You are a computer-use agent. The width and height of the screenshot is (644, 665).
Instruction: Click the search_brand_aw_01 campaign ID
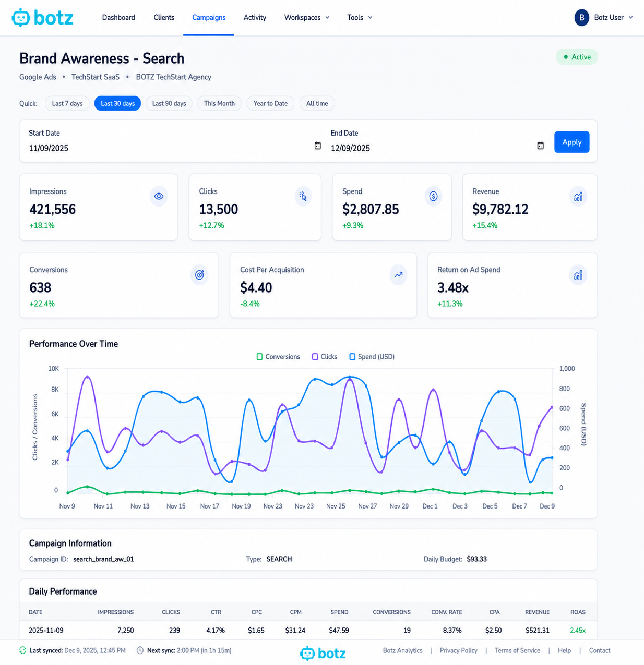point(103,559)
